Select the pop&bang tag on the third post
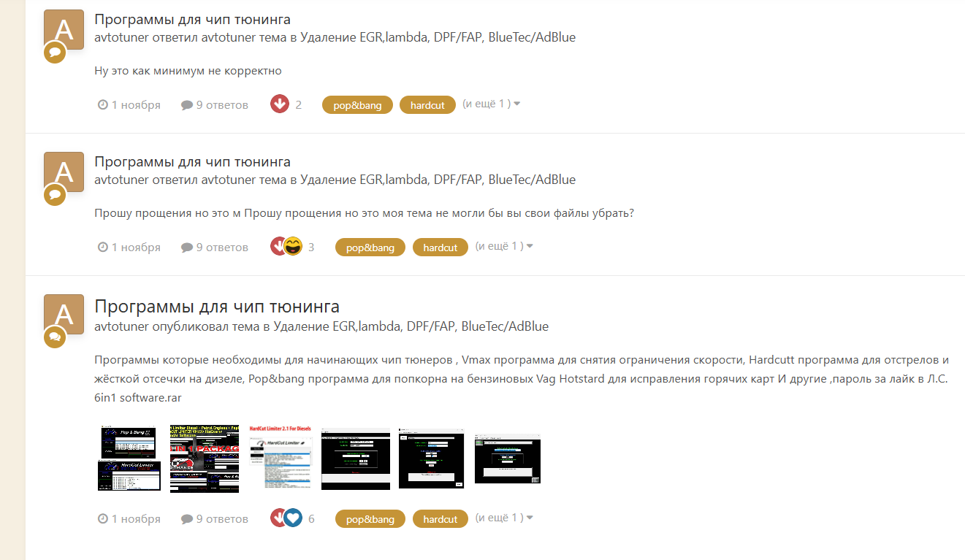 (x=370, y=519)
